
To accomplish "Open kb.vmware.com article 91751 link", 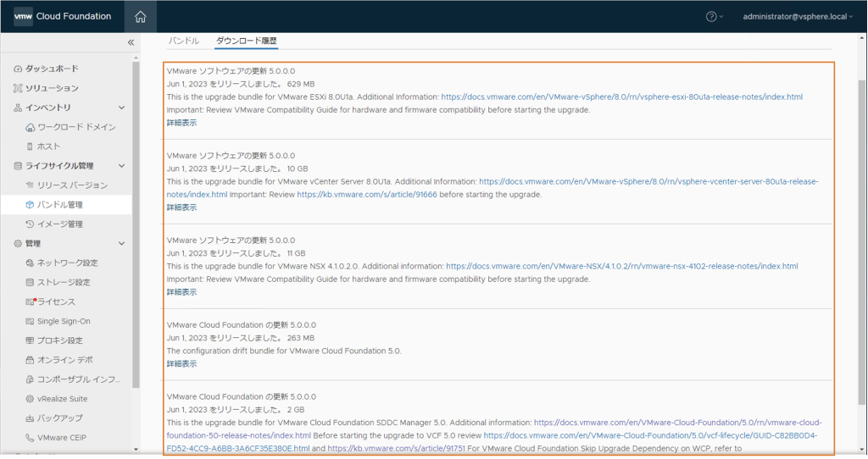I will tap(397, 449).
